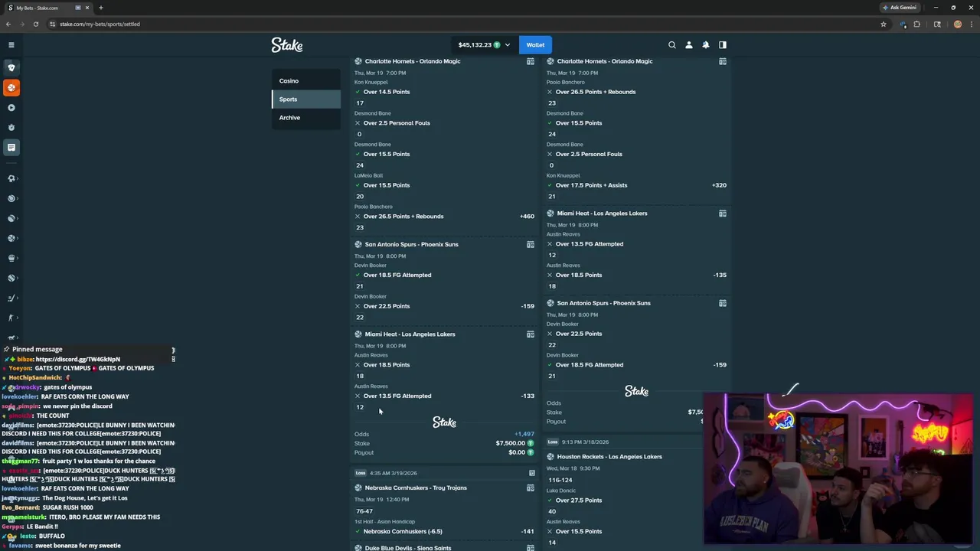Open icon beside right San Antonio Spurs - Phoenix Suns
The width and height of the screenshot is (980, 551).
tap(722, 303)
